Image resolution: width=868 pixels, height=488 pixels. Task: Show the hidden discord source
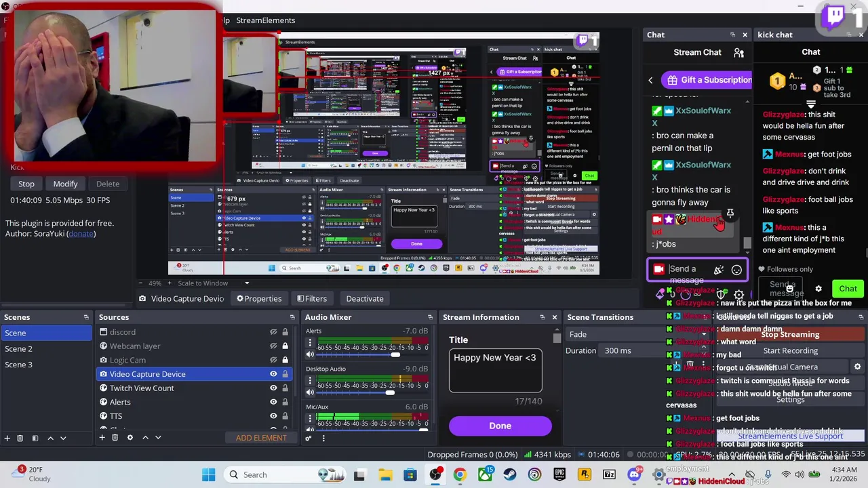273,332
